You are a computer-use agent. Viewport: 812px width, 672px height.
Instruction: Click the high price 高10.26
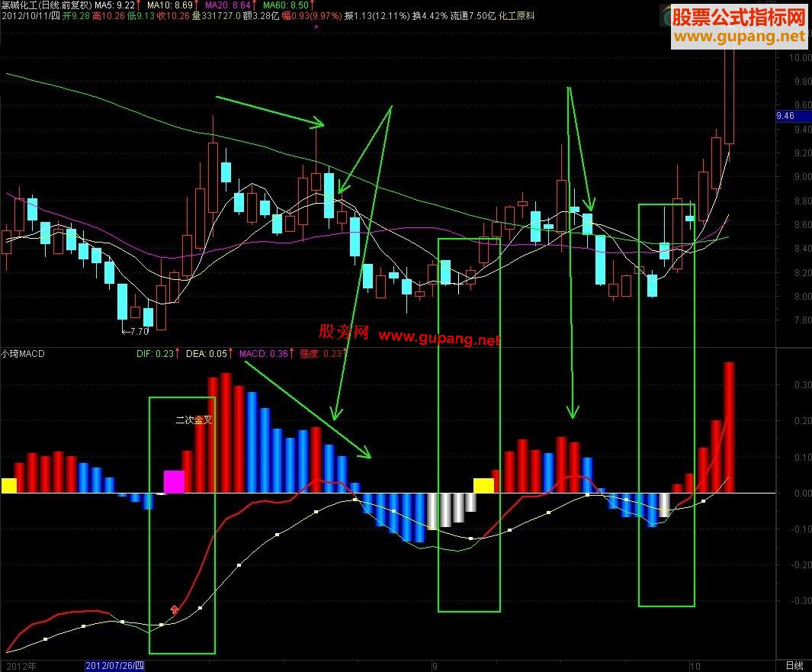(109, 16)
